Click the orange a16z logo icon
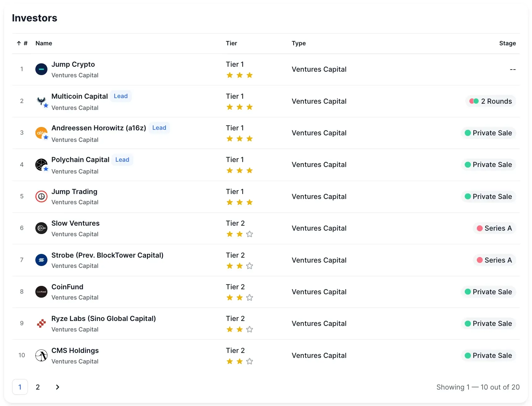The height and width of the screenshot is (406, 532). [x=41, y=133]
